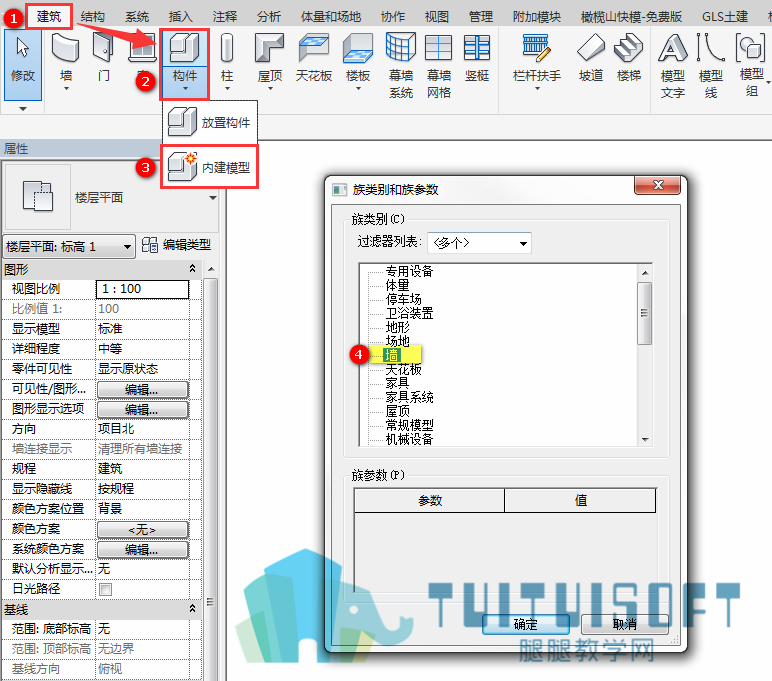The height and width of the screenshot is (681, 772).
Task: Click the 栏杆扶手 (Railing) tool icon
Action: coord(537,48)
